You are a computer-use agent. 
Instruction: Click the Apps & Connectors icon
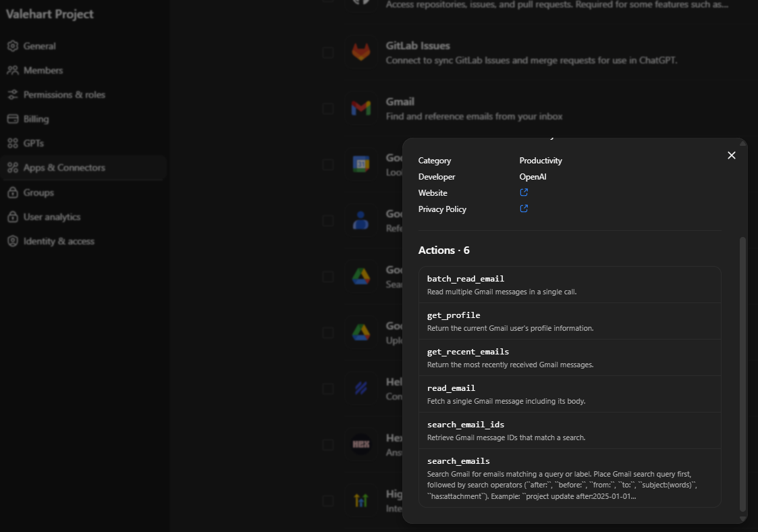[13, 168]
